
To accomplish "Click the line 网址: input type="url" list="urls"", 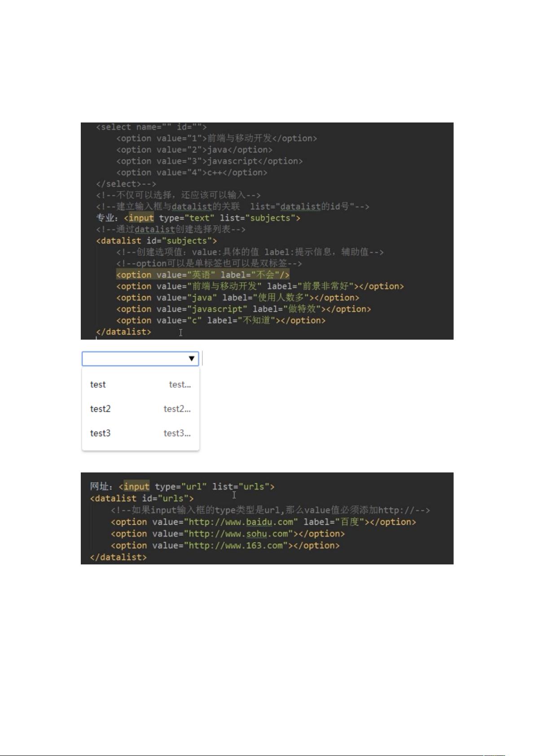I will point(182,486).
